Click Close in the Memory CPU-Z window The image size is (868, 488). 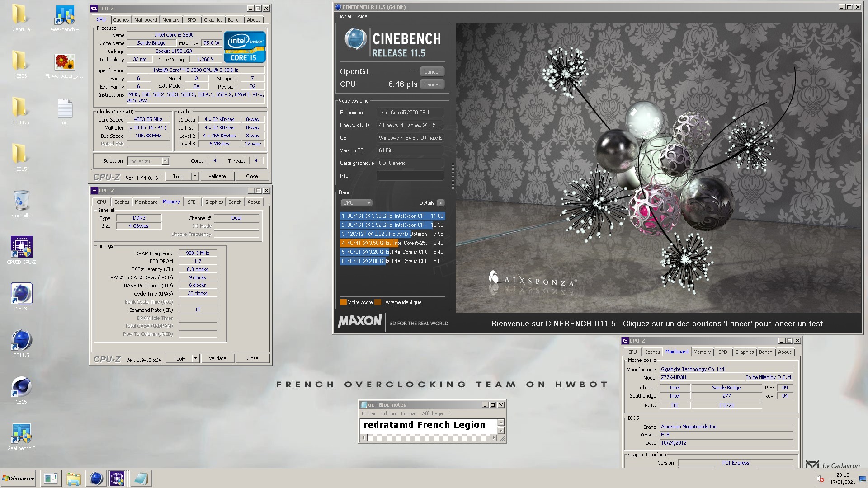pos(252,358)
